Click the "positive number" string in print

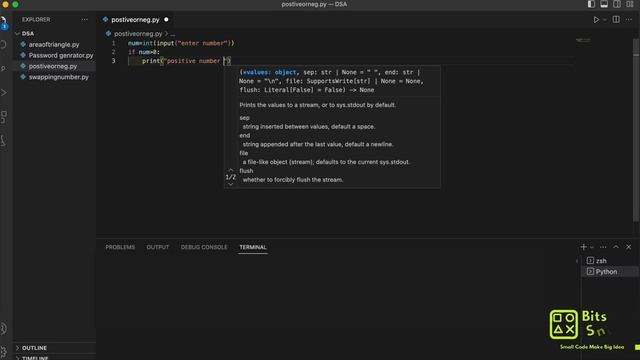[x=194, y=61]
